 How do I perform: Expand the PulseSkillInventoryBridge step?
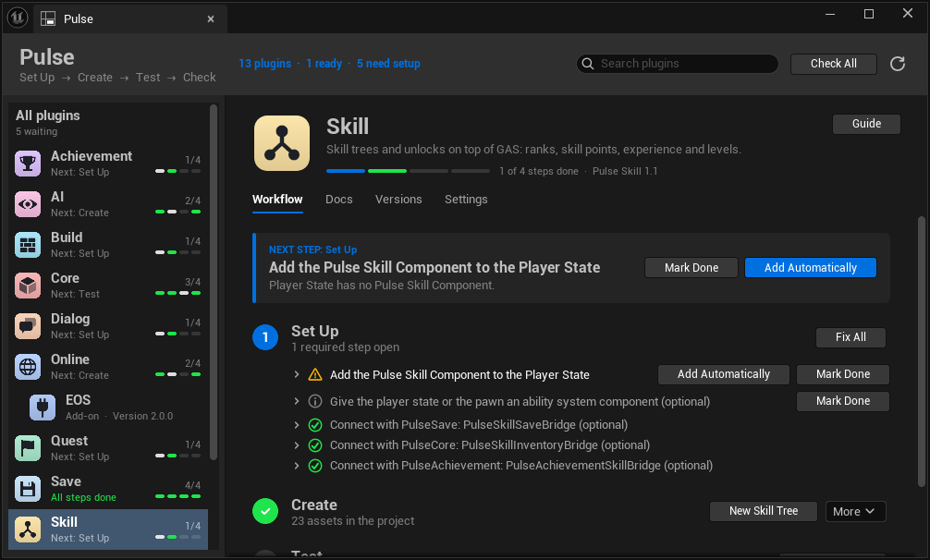click(297, 445)
